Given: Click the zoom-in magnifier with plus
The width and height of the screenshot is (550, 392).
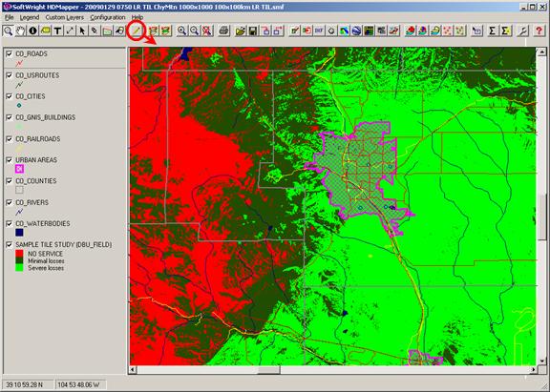Looking at the screenshot, I should tap(181, 31).
